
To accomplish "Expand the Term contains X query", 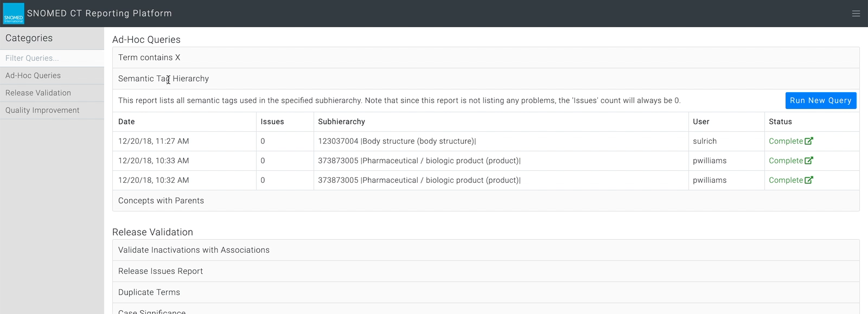I will [486, 57].
